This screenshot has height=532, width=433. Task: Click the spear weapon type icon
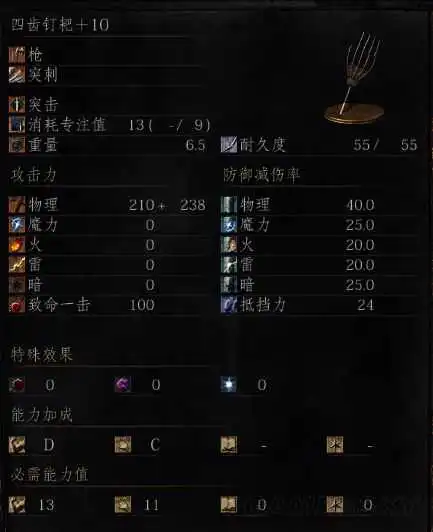[17, 55]
